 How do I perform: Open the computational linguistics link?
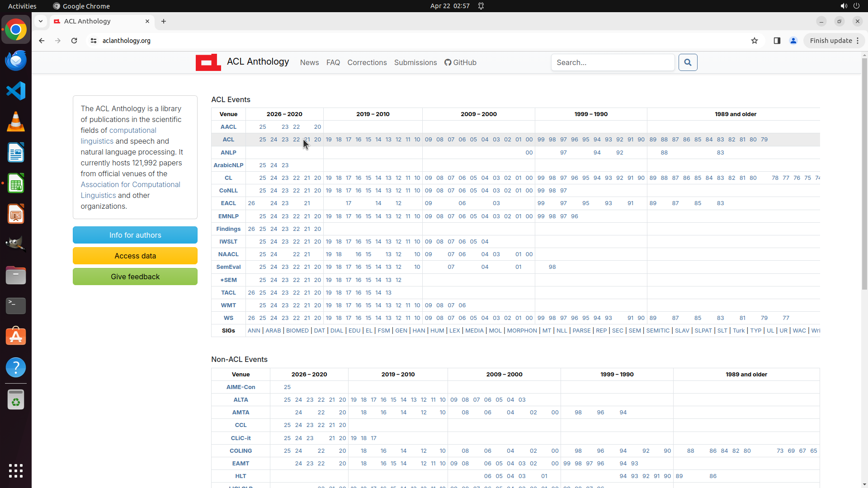pyautogui.click(x=132, y=130)
